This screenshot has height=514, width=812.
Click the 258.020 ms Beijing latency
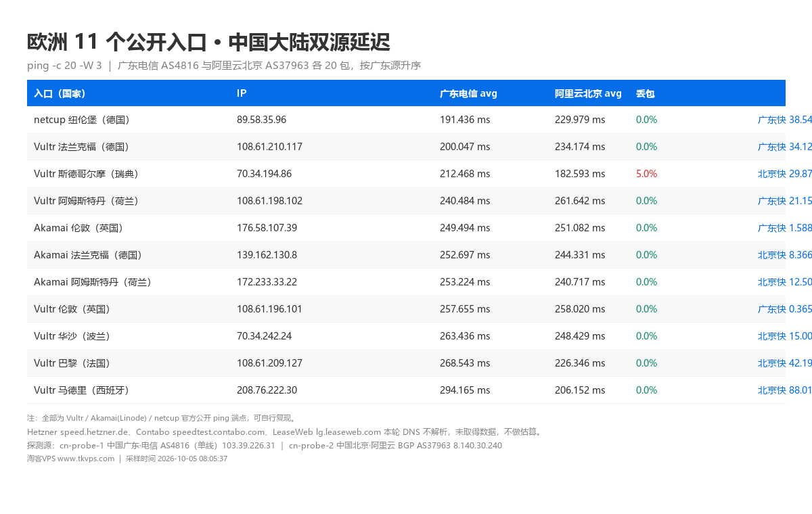[580, 309]
